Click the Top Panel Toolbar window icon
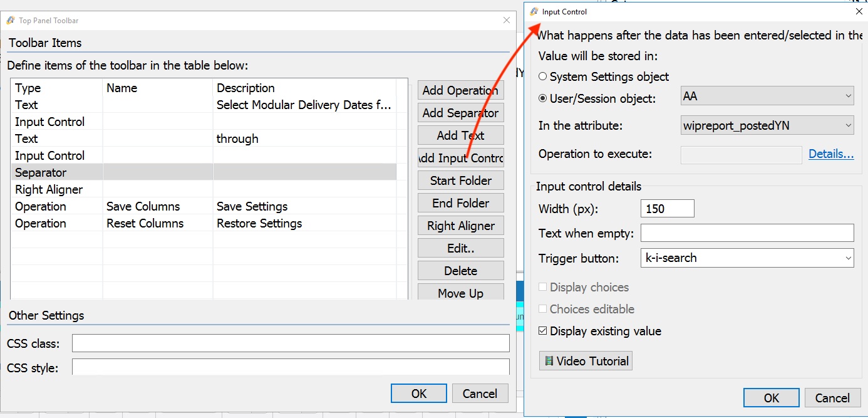The image size is (868, 418). [11, 21]
